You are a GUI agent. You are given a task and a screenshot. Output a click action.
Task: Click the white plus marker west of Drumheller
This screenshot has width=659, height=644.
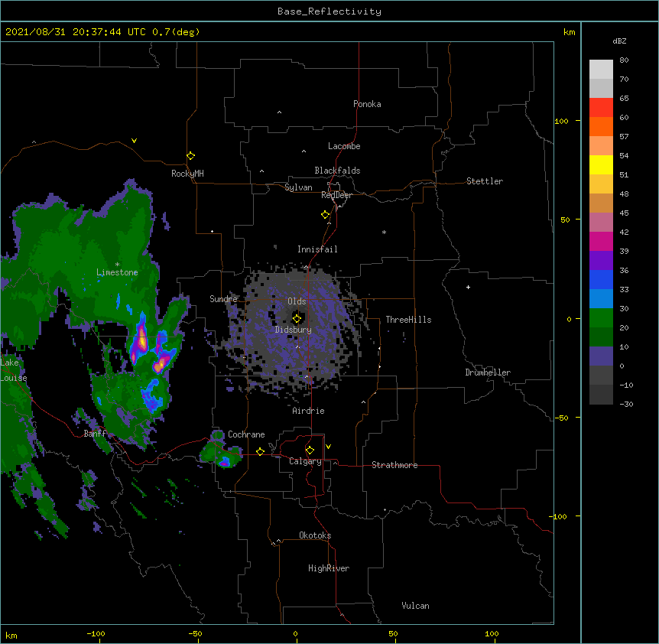[x=468, y=287]
